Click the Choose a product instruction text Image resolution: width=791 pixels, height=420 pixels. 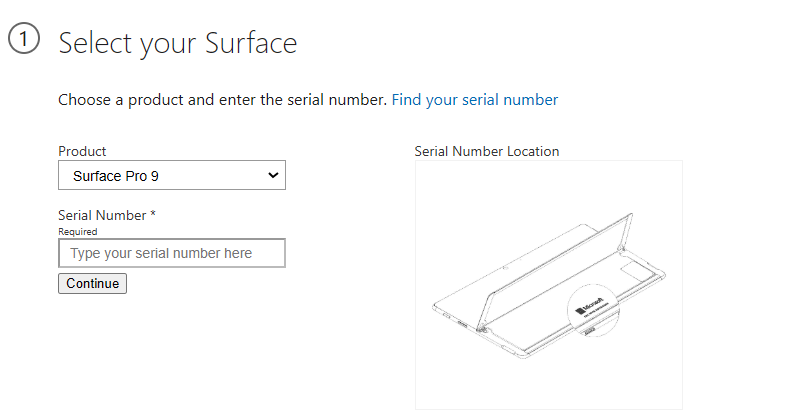coord(222,100)
